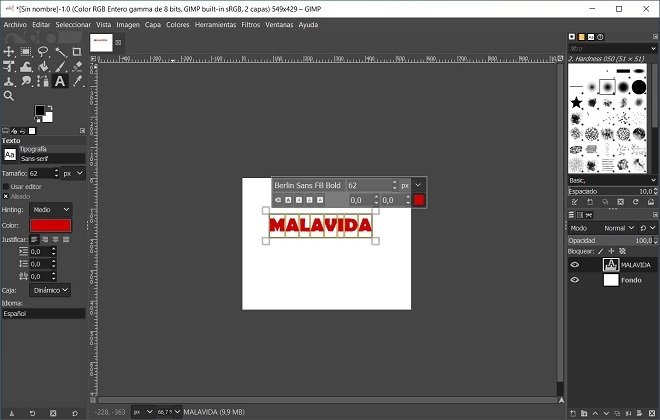Open the Caja dropdown set to Dinámico
This screenshot has width=660, height=420.
[x=50, y=290]
